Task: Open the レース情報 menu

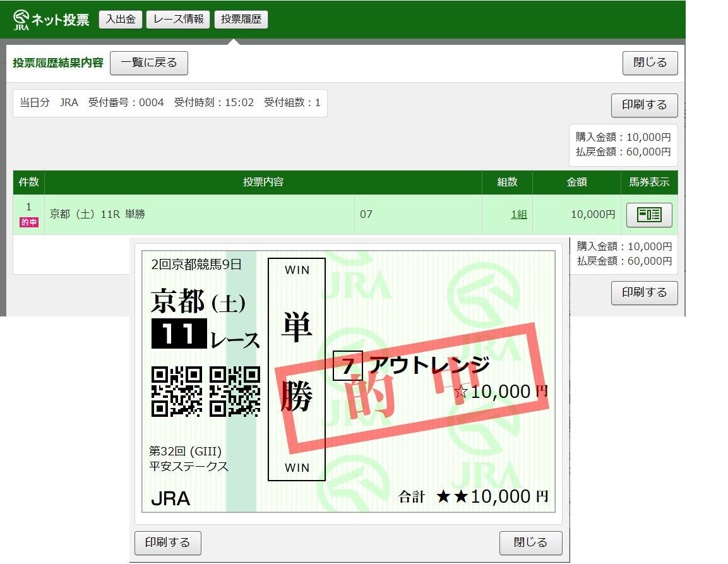Action: pyautogui.click(x=178, y=20)
